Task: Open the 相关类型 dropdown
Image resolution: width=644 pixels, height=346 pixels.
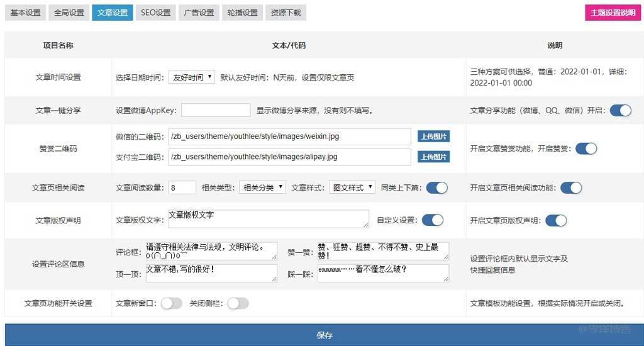Action: (262, 187)
